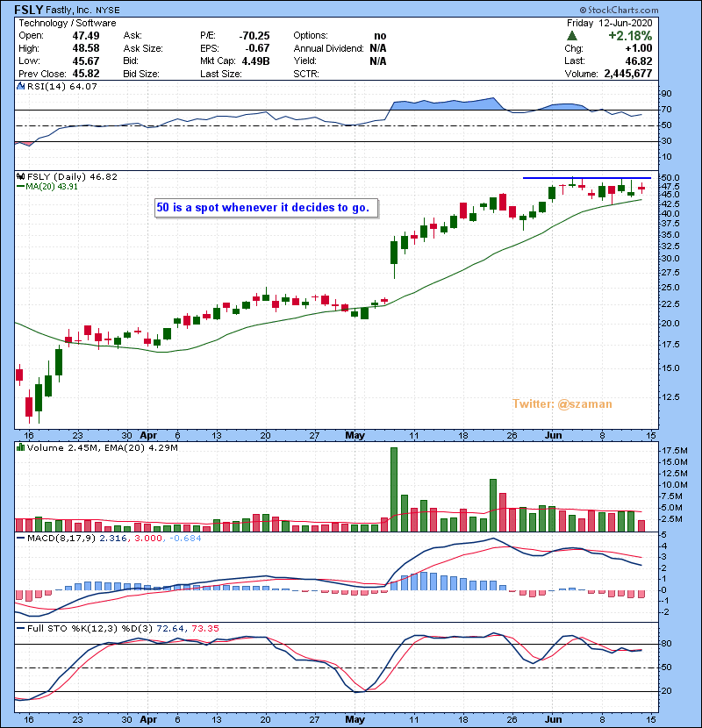Select the FSLY ticker symbol in the header

pos(29,10)
